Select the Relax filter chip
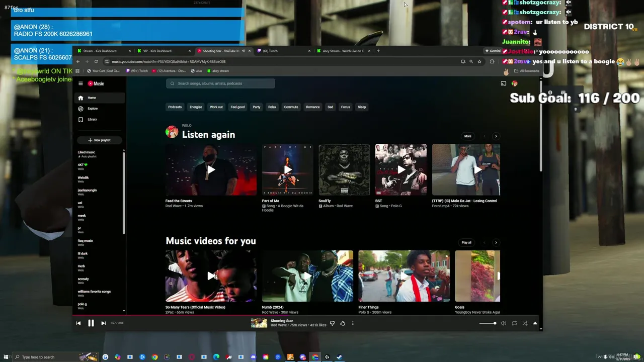The height and width of the screenshot is (362, 644). (x=272, y=107)
